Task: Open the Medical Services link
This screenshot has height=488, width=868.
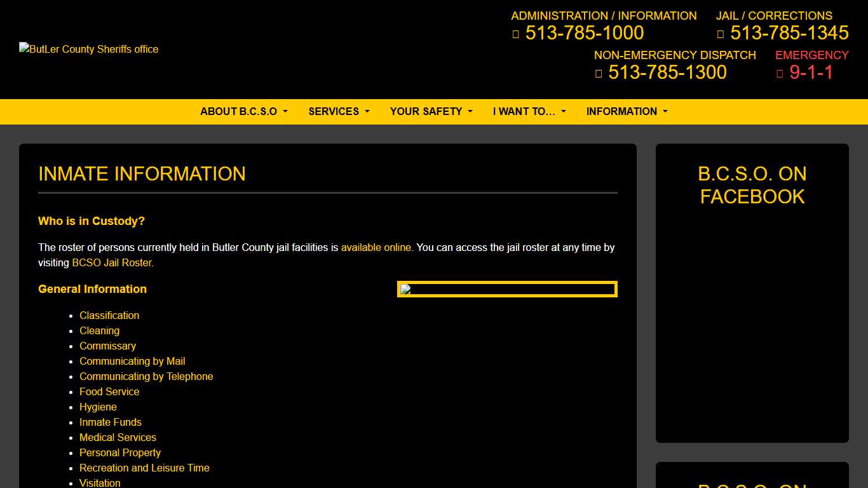Action: (118, 437)
